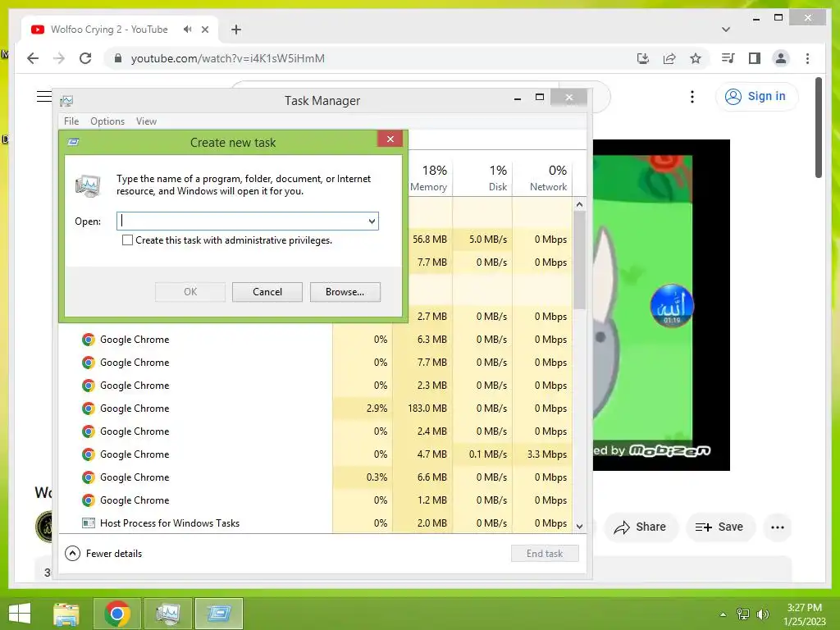This screenshot has height=630, width=840.
Task: Open the Chrome profile avatar icon
Action: [x=781, y=58]
